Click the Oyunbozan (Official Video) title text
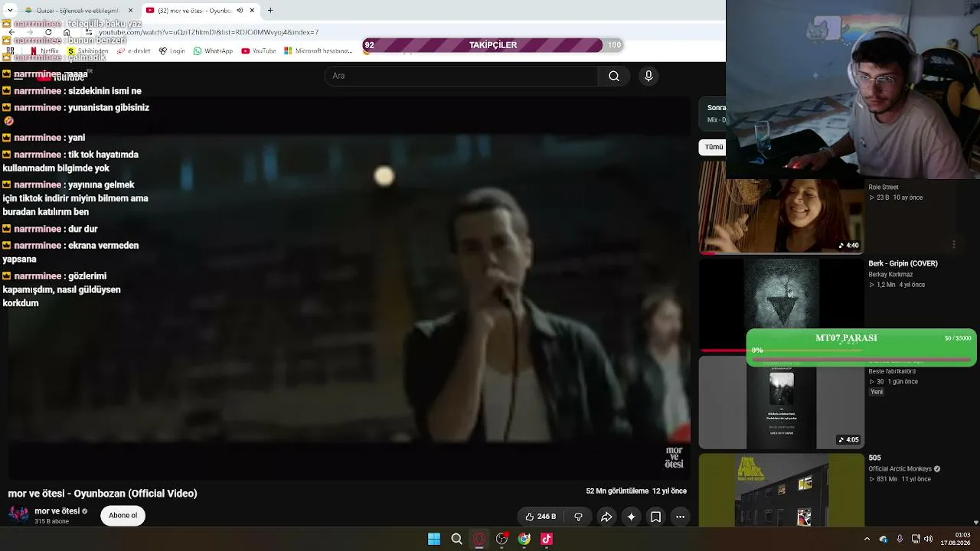The height and width of the screenshot is (551, 980). (x=103, y=494)
